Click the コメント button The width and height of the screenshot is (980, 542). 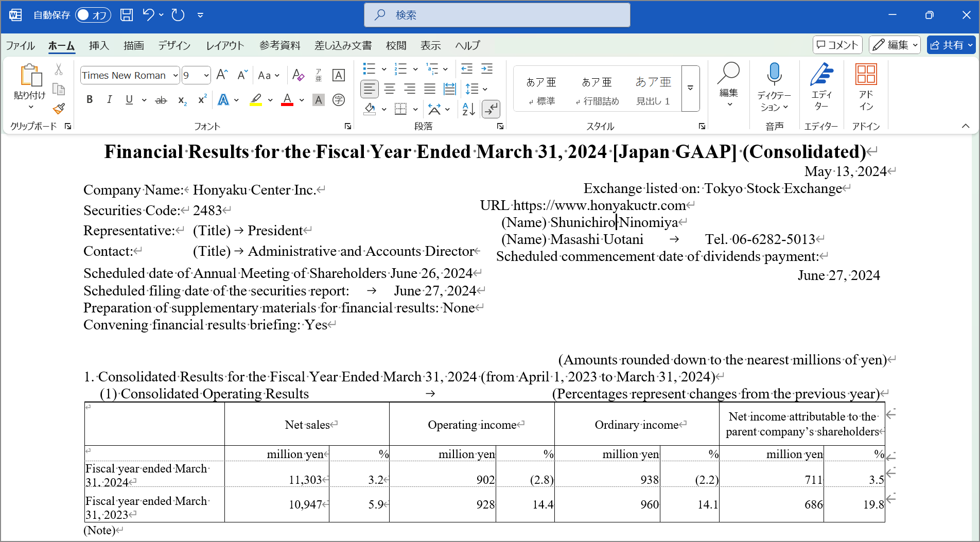[x=837, y=45]
